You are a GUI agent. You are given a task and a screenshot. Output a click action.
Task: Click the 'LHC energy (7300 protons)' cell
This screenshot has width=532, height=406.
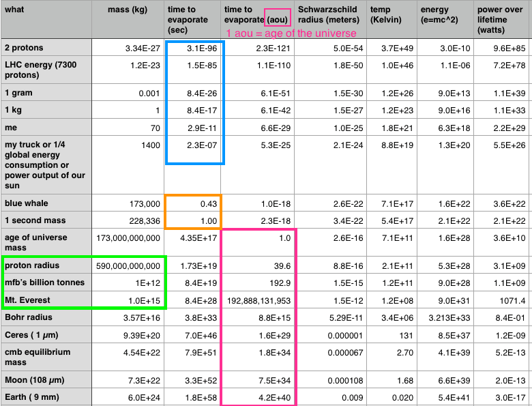click(46, 70)
